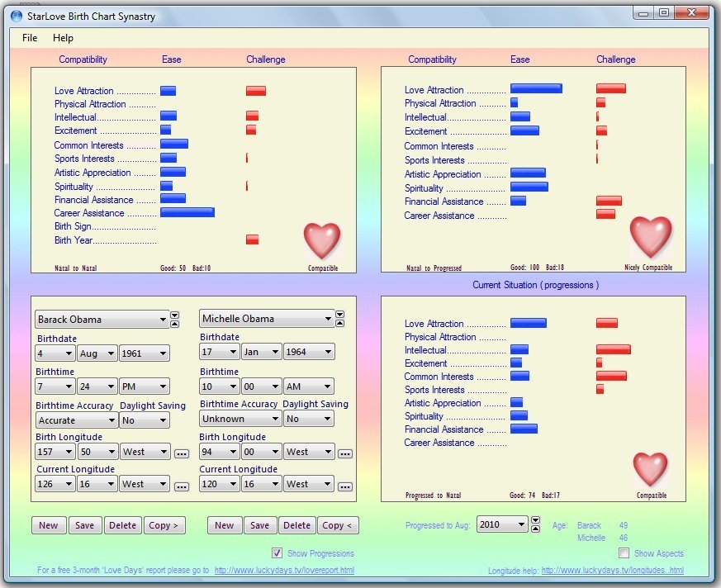Click 'Good: 100' text in Natal to Progressed

[x=524, y=267]
